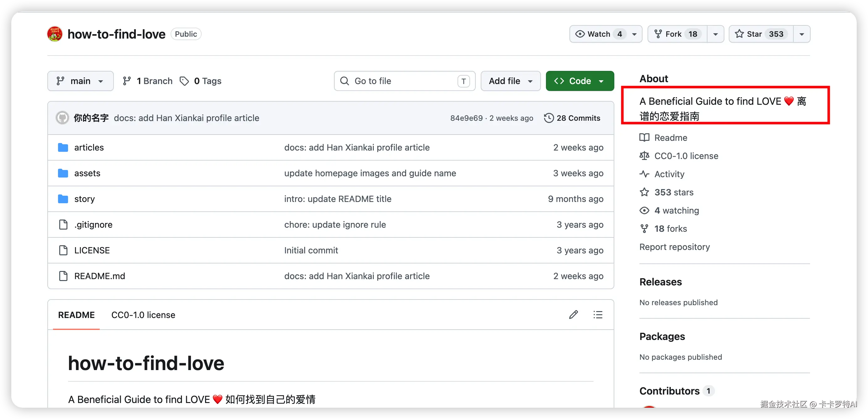This screenshot has width=868, height=419.
Task: Open the README.md file name
Action: 99,276
